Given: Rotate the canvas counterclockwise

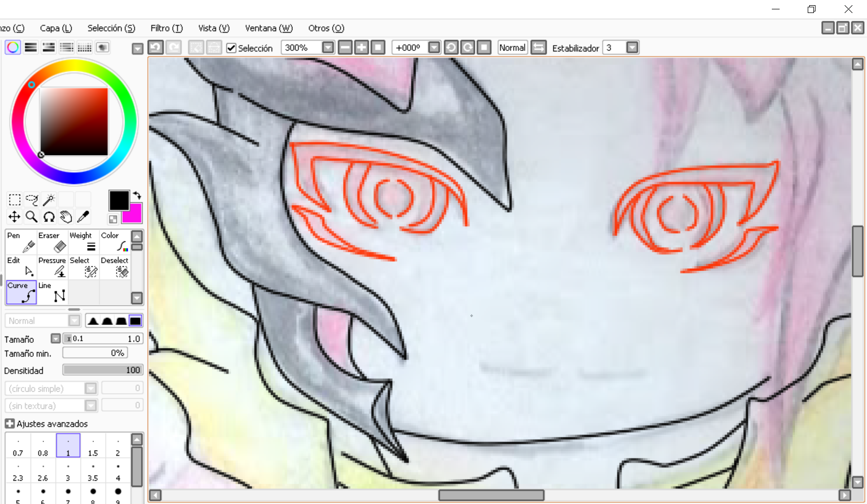Looking at the screenshot, I should 451,48.
